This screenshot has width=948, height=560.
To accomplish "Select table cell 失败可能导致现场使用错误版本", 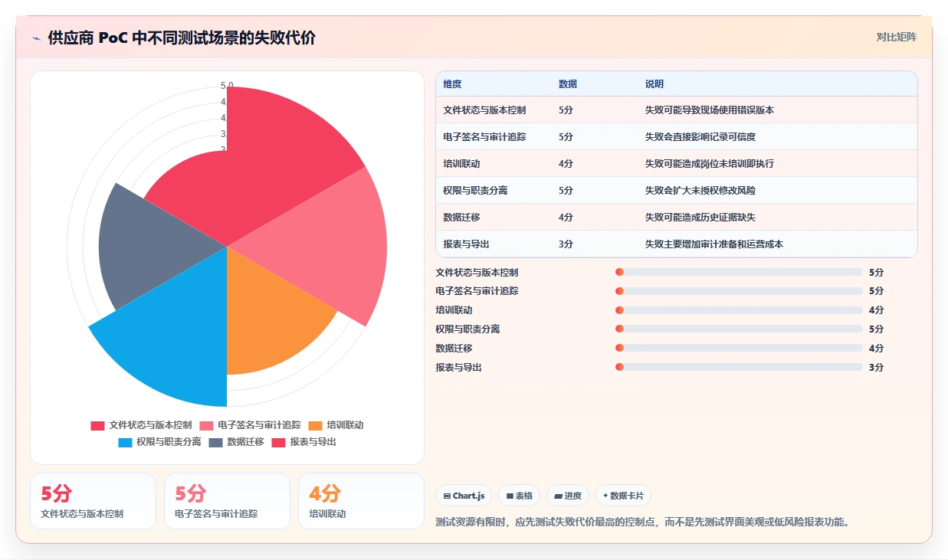I will pyautogui.click(x=710, y=110).
